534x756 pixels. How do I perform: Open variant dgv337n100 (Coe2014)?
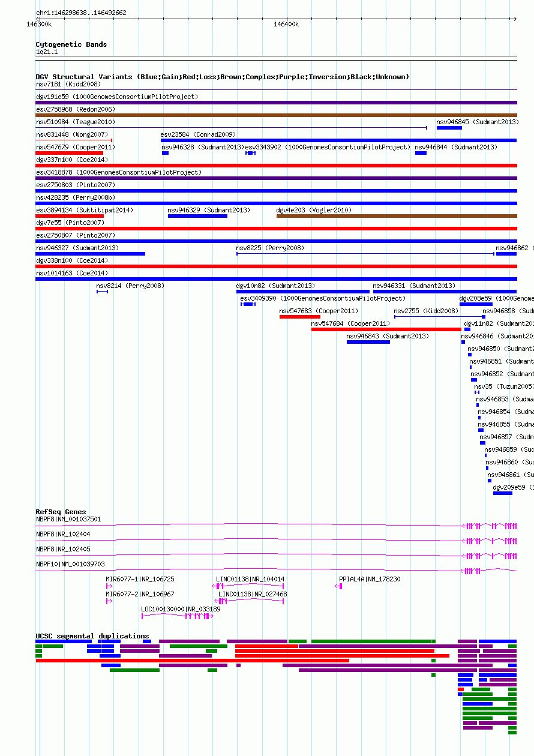(72, 160)
